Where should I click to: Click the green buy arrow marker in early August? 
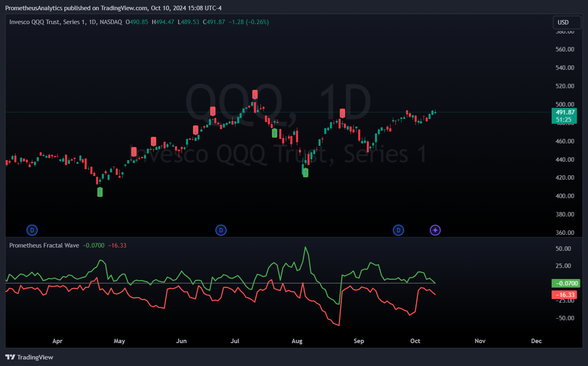pos(305,172)
